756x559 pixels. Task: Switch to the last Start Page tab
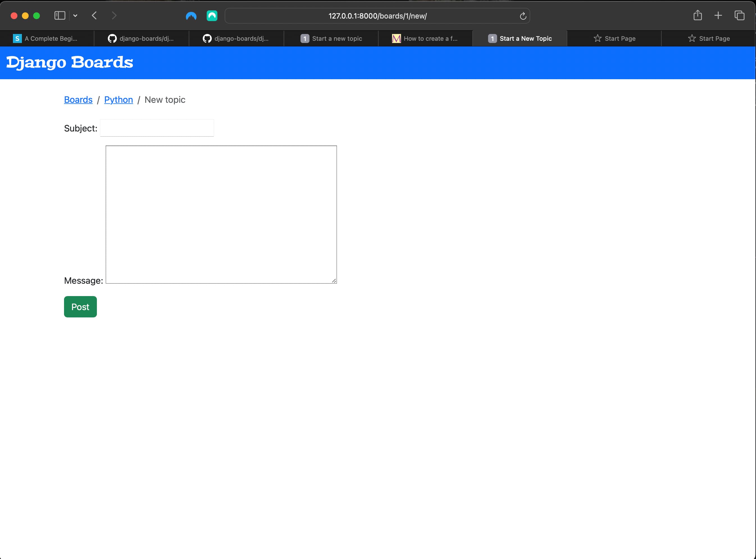[x=708, y=38]
